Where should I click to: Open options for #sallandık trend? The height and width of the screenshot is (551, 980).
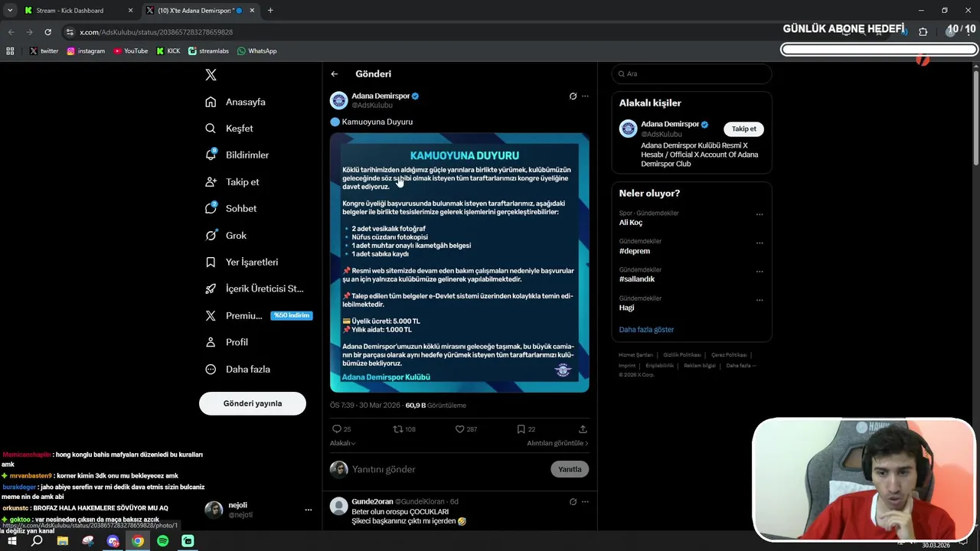coord(759,271)
